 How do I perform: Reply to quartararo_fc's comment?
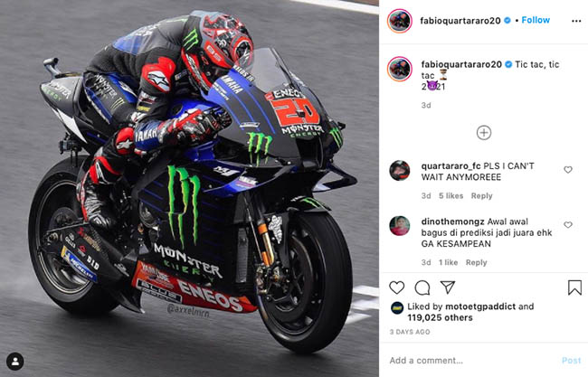[482, 196]
